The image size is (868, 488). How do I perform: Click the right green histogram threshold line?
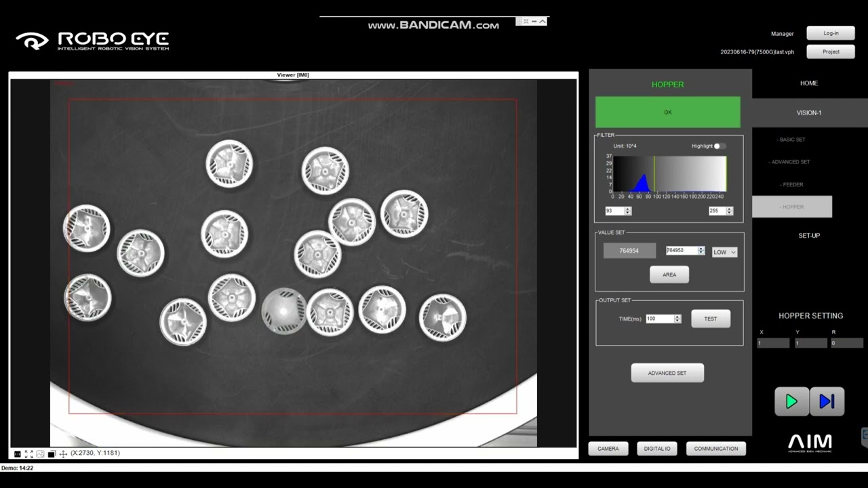[x=726, y=174]
